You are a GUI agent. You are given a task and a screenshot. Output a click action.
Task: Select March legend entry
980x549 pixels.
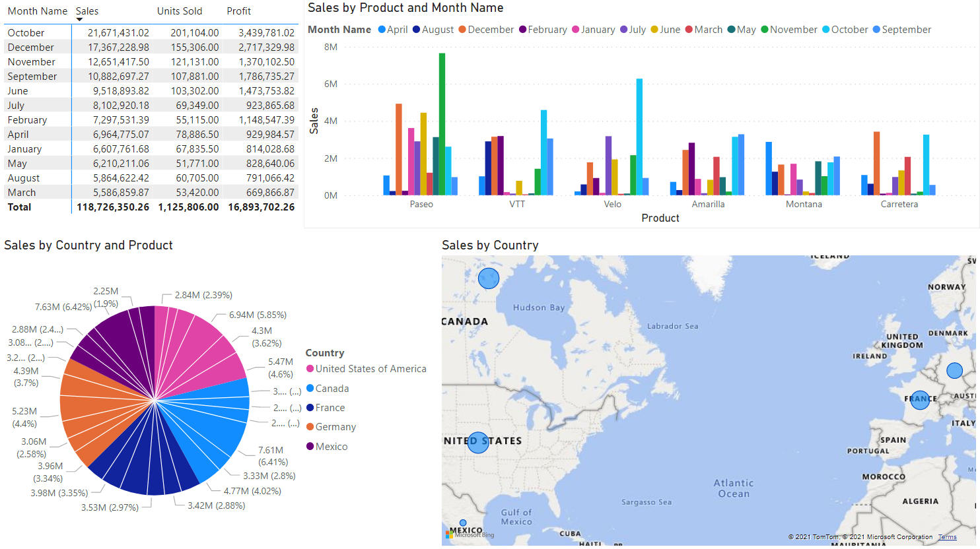[x=704, y=30]
